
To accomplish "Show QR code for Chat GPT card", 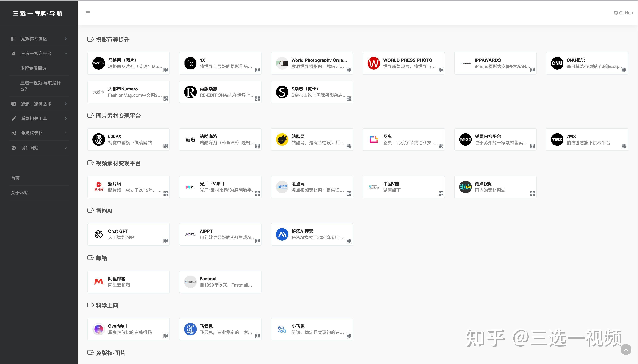I will 166,241.
